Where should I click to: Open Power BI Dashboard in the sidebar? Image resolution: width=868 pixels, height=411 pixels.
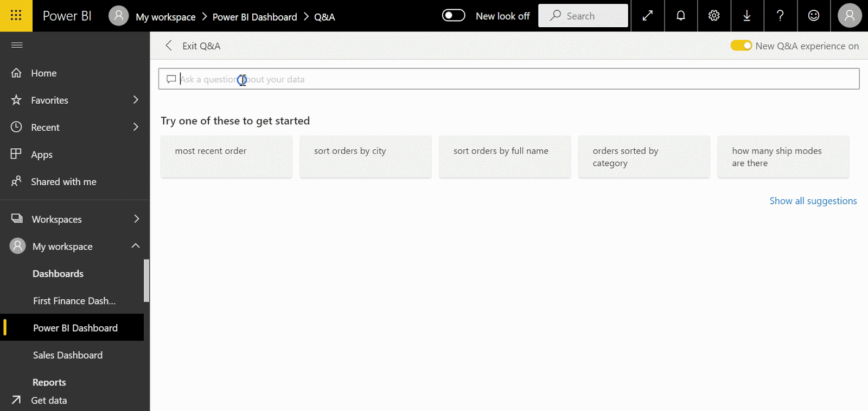pyautogui.click(x=75, y=328)
